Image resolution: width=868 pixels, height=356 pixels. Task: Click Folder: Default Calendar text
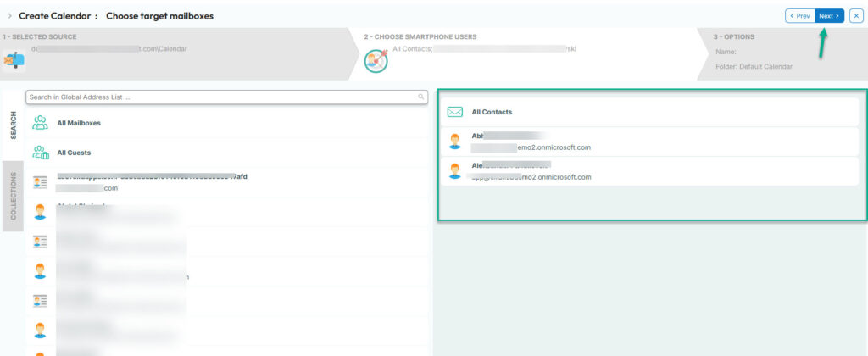754,66
